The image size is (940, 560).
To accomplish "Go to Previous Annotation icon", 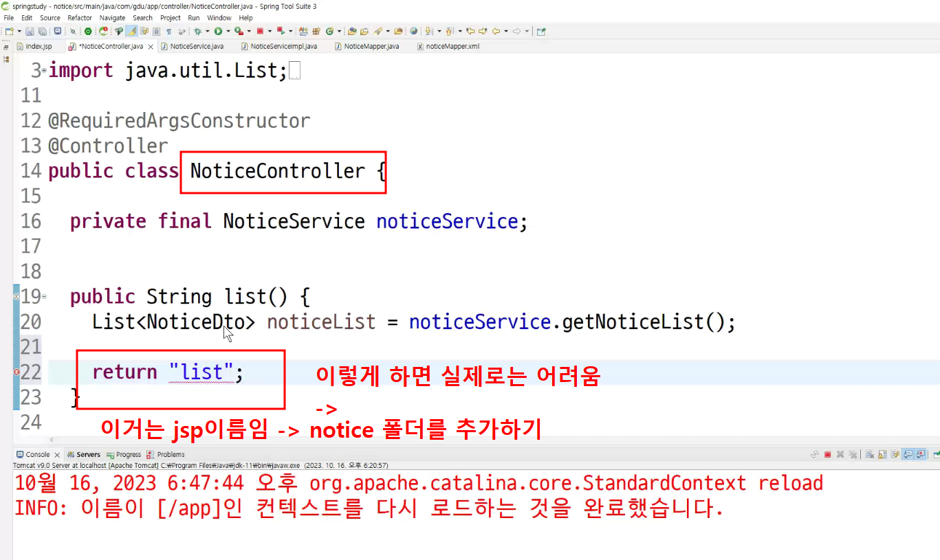I will [450, 31].
